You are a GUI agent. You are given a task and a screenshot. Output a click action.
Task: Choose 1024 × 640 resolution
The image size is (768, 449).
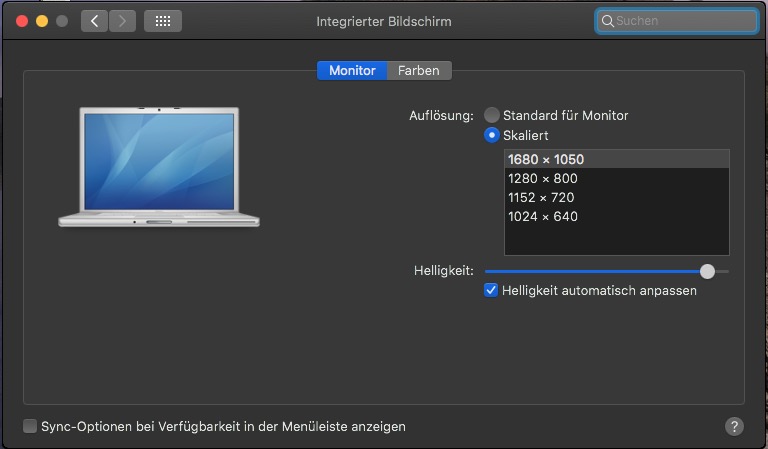(x=617, y=216)
